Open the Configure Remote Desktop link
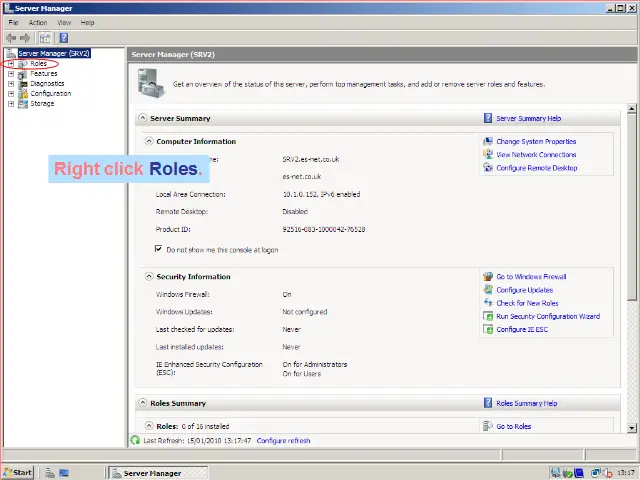This screenshot has width=640, height=480. point(536,168)
